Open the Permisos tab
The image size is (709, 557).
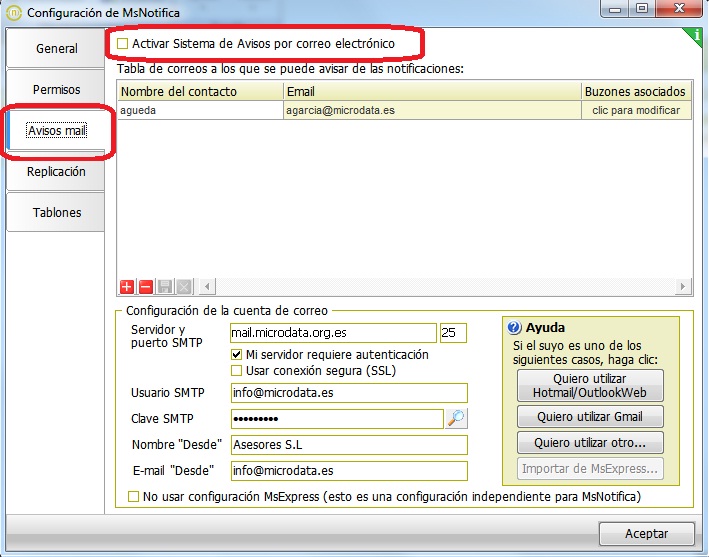coord(56,90)
